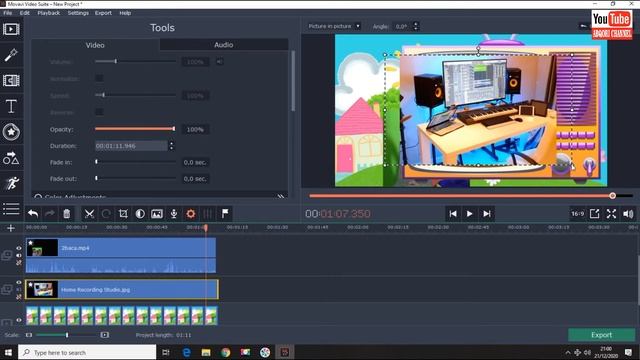The image size is (640, 360).
Task: Toggle the Reverse checkbox
Action: [x=99, y=112]
